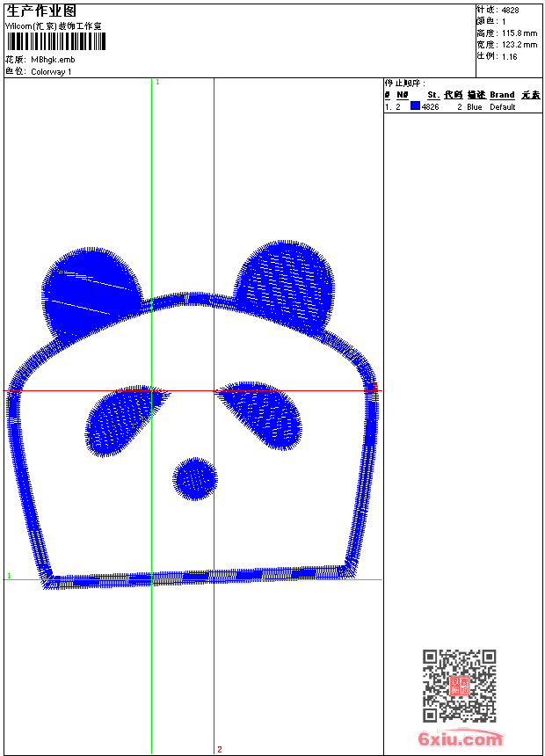Screen dimensions: 545x756
Task: Click the Wilcom studio name text
Action: (53, 26)
